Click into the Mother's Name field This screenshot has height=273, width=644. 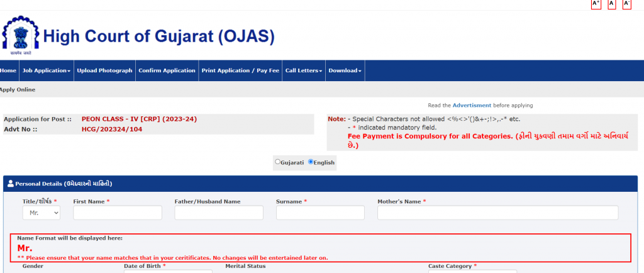tap(498, 213)
